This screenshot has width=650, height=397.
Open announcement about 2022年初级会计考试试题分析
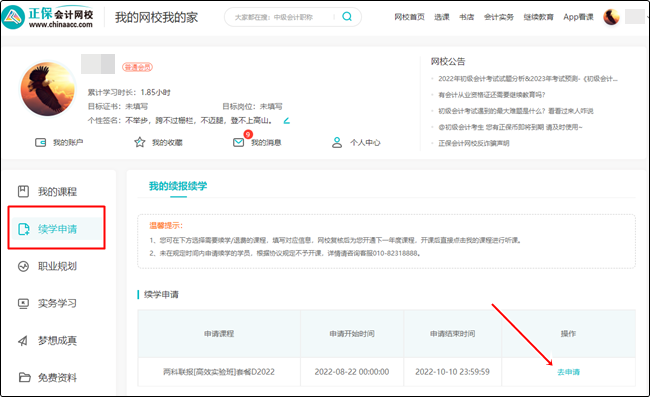point(528,79)
